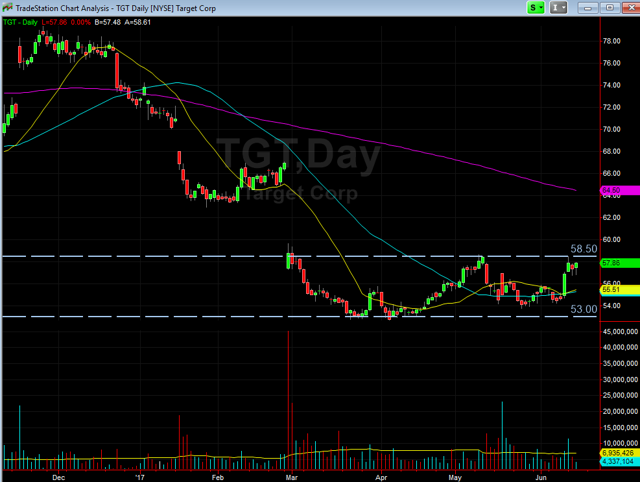Click the 35,000,000 volume axis label
Screen dimensions: 640x482
click(x=620, y=363)
